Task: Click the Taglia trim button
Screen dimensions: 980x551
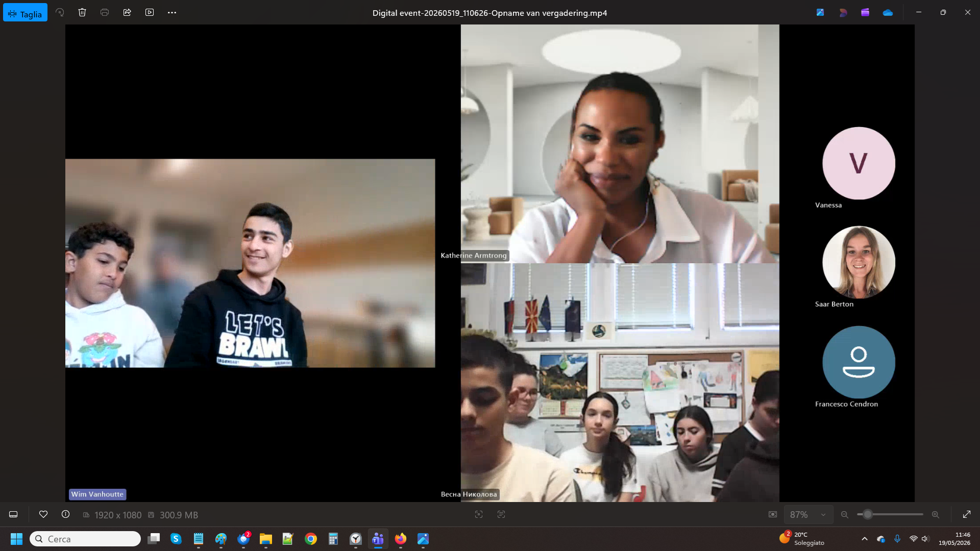Action: point(25,13)
